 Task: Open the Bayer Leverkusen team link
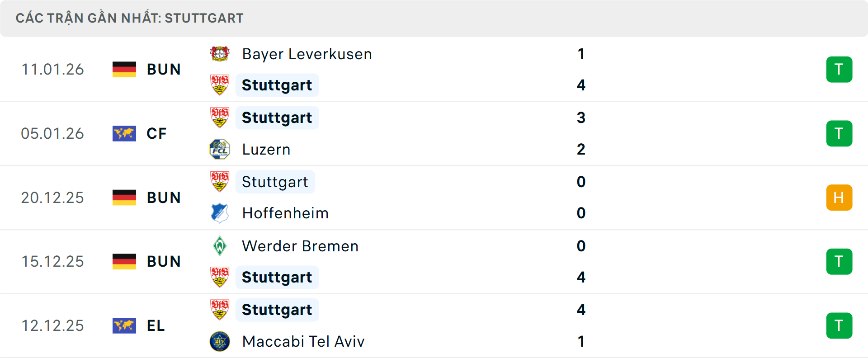[307, 54]
